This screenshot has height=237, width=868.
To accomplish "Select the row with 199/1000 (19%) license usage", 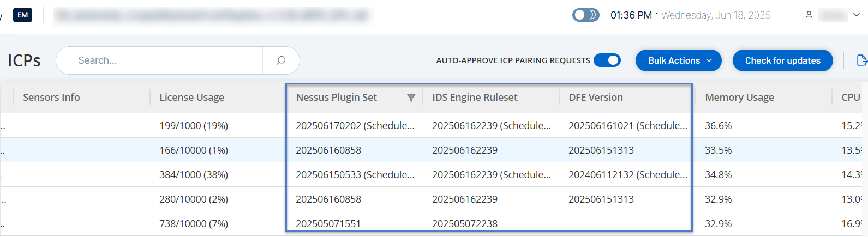I will click(x=194, y=126).
